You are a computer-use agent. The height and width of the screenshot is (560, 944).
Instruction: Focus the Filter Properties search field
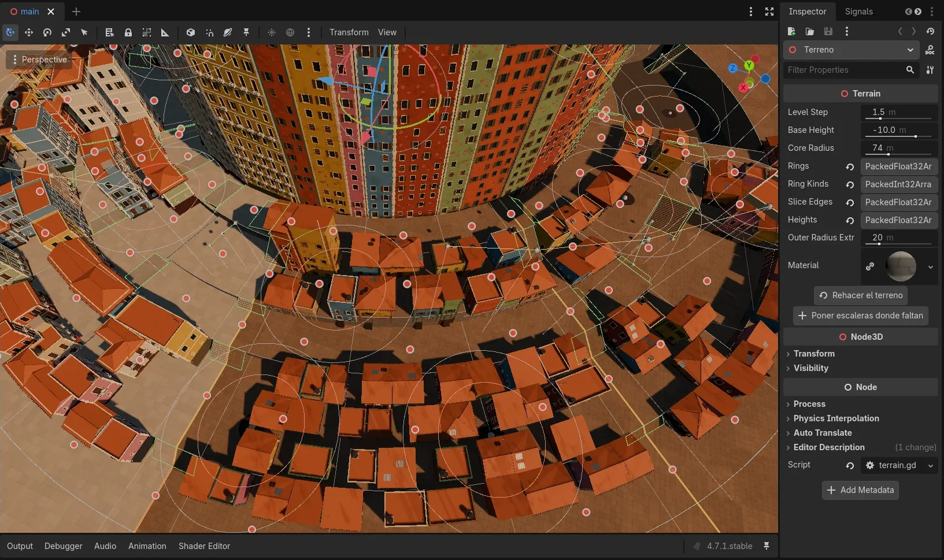click(852, 70)
